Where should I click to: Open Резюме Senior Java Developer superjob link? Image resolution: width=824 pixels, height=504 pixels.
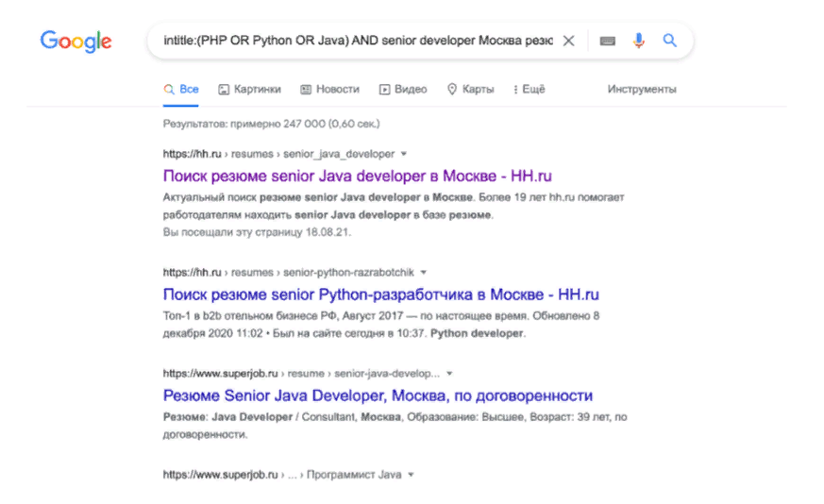tap(378, 395)
